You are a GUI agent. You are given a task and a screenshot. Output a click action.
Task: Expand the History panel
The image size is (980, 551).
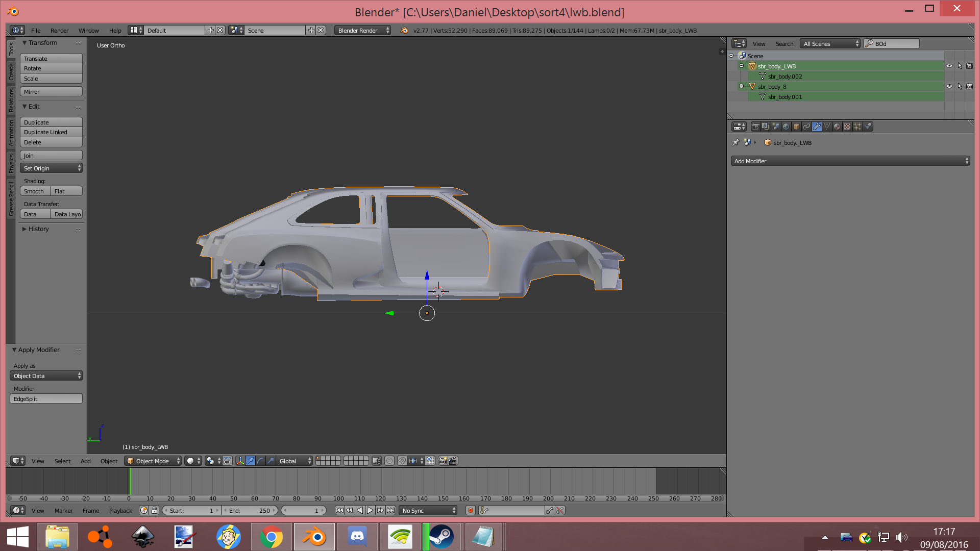pyautogui.click(x=38, y=229)
